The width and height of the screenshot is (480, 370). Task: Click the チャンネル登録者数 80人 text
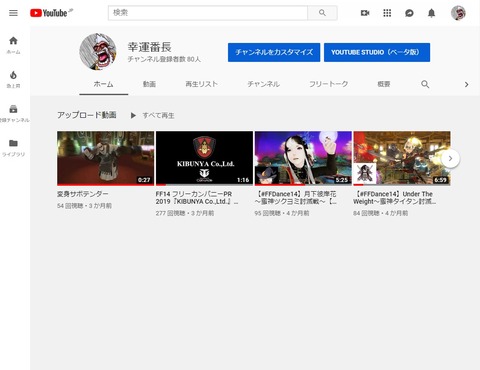164,59
